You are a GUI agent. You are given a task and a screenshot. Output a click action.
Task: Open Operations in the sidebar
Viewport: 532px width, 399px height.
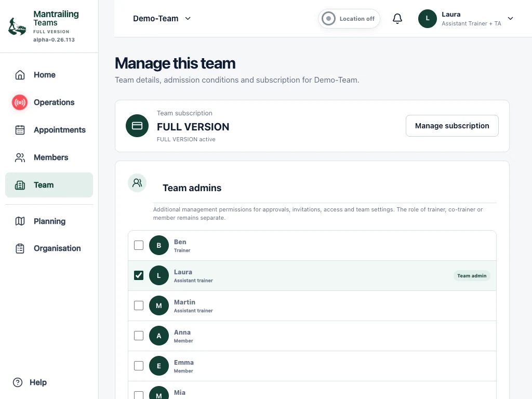tap(49, 102)
